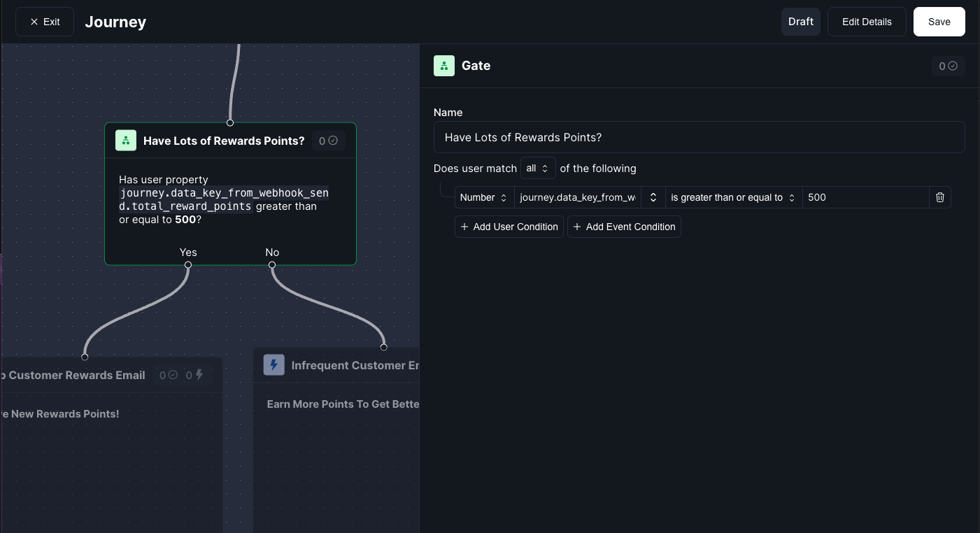Open Edit Details
The image size is (980, 533).
coord(867,22)
